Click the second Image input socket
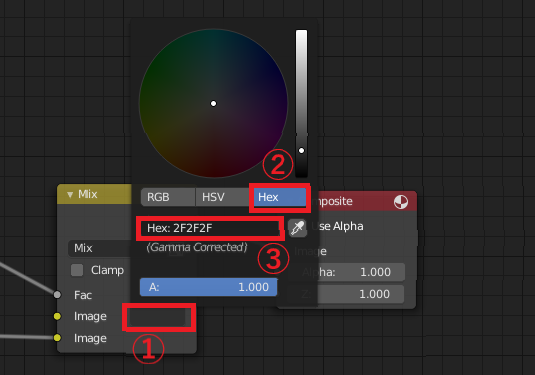The width and height of the screenshot is (535, 375). tap(57, 338)
